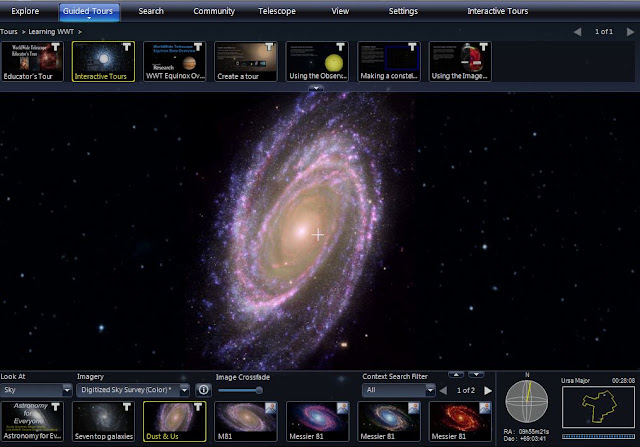The width and height of the screenshot is (640, 447).
Task: Open the Astronomy for Everyone tour thumbnail
Action: 32,421
